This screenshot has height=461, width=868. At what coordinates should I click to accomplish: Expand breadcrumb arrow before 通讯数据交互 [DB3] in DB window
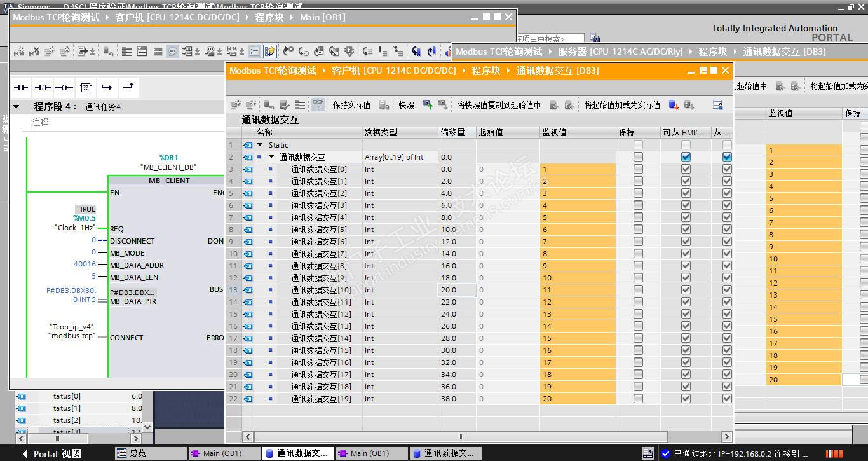coord(508,71)
